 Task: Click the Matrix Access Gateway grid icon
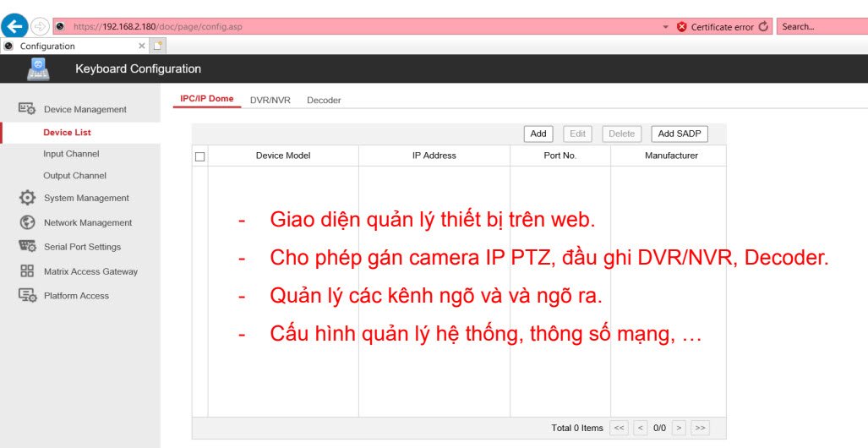click(27, 271)
